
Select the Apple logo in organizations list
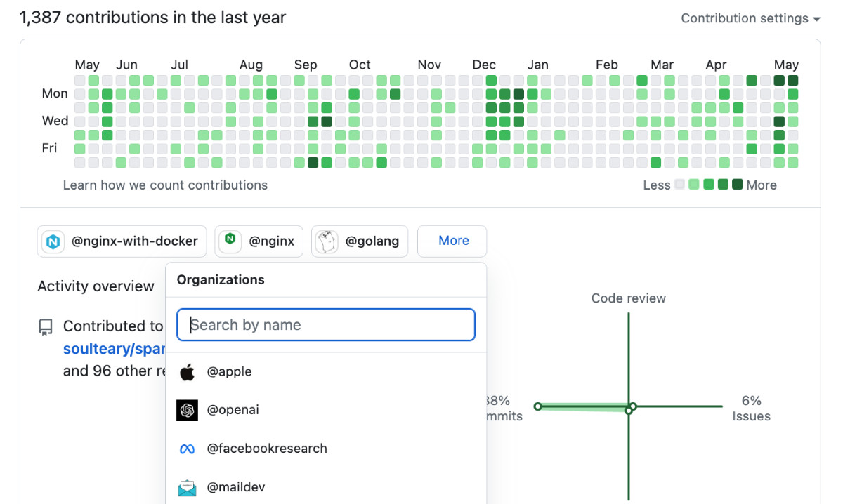coord(187,372)
